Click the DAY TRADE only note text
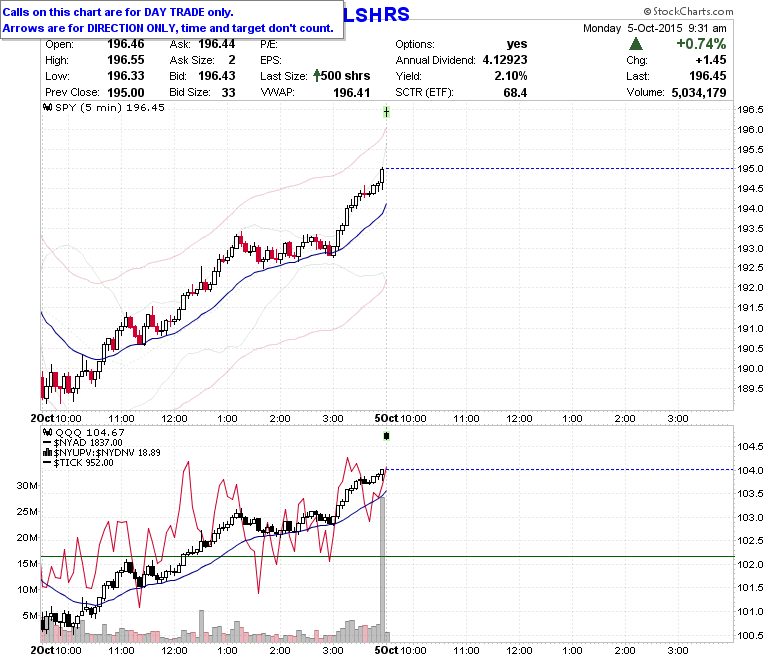The height and width of the screenshot is (659, 780). 118,12
